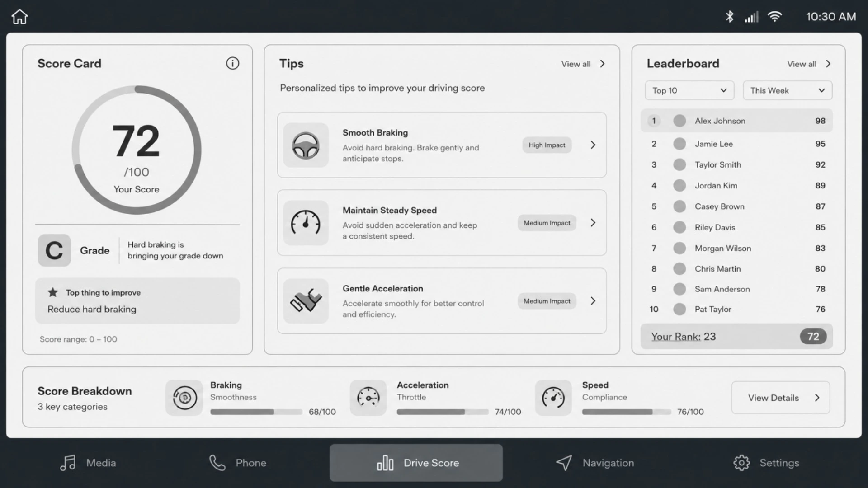Tap Riley Davis's avatar

[679, 227]
